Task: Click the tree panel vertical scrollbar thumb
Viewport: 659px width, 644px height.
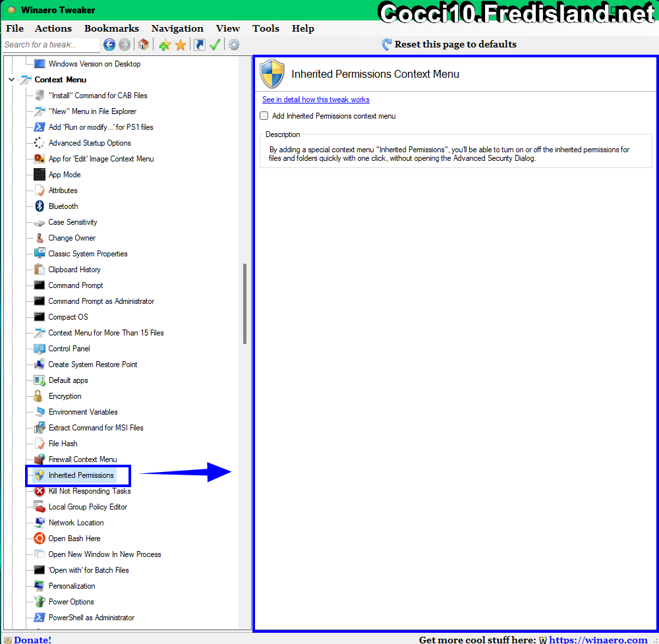Action: [244, 304]
